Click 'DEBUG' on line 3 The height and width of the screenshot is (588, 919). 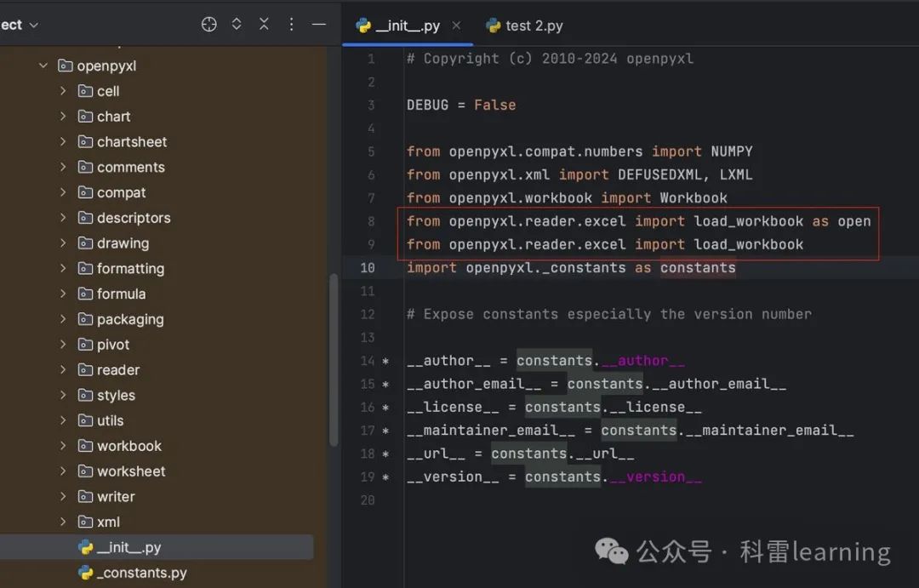coord(427,105)
